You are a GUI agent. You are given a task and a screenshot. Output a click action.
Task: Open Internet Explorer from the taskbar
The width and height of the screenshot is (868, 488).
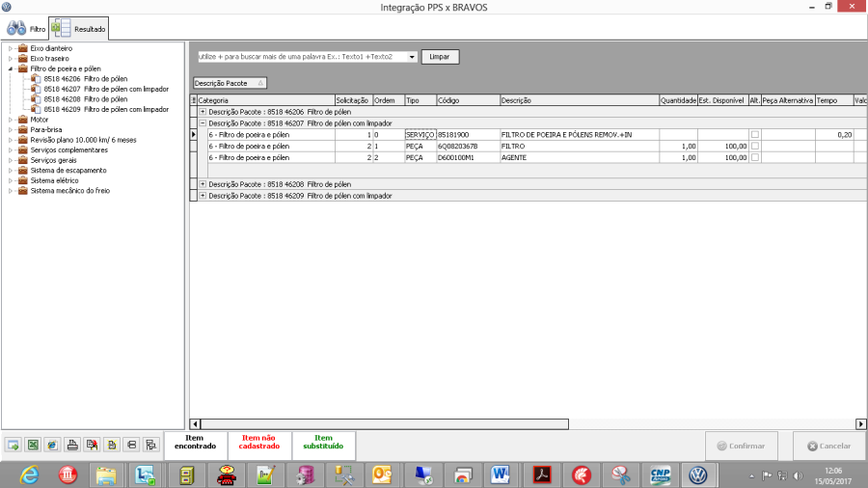[x=29, y=475]
